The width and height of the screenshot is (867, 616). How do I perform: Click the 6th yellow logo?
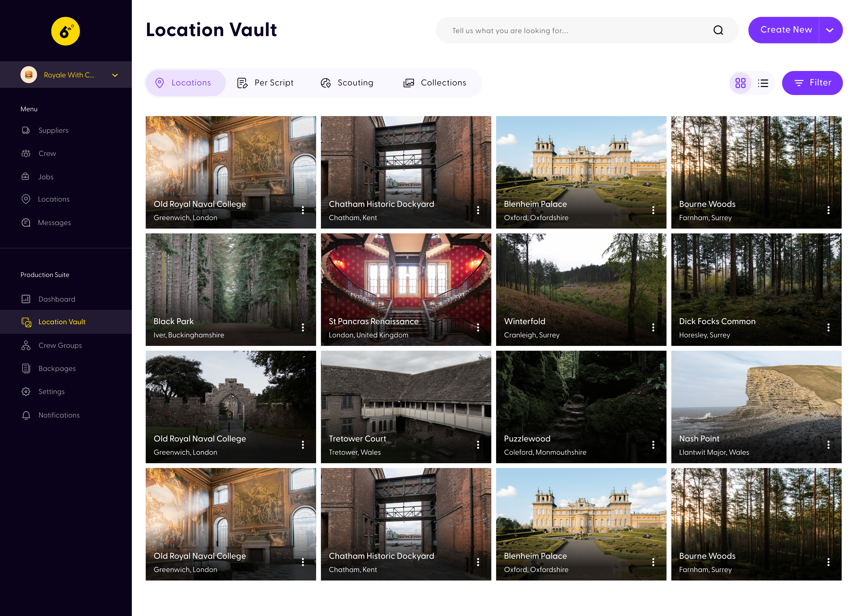coord(65,31)
